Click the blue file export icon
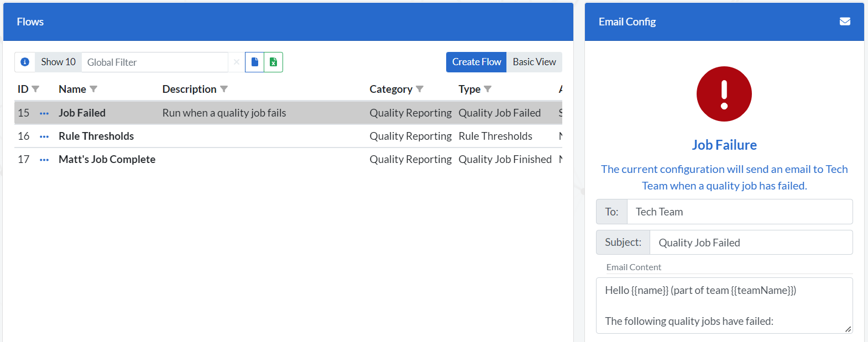 click(254, 62)
